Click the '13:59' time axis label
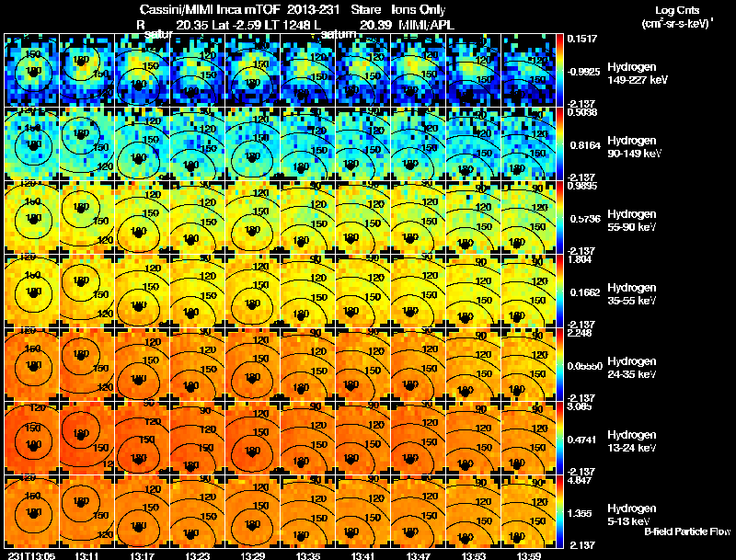This screenshot has width=736, height=560. pyautogui.click(x=529, y=555)
